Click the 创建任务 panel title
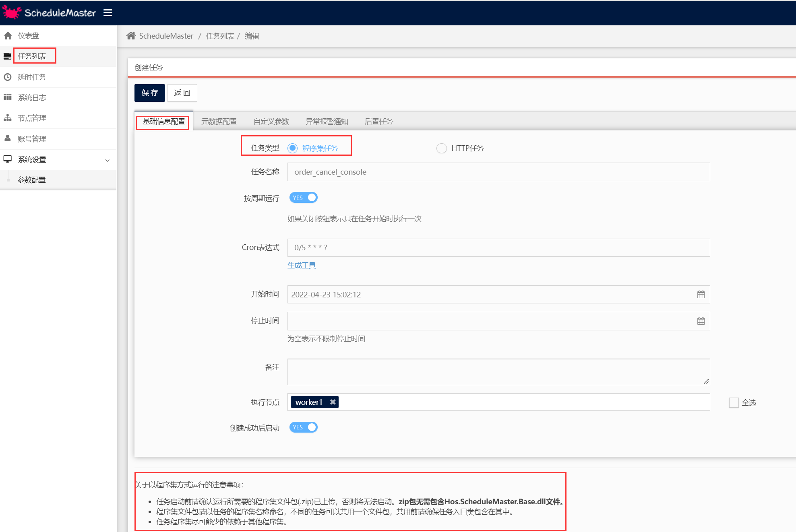Viewport: 796px width, 532px height. point(149,67)
